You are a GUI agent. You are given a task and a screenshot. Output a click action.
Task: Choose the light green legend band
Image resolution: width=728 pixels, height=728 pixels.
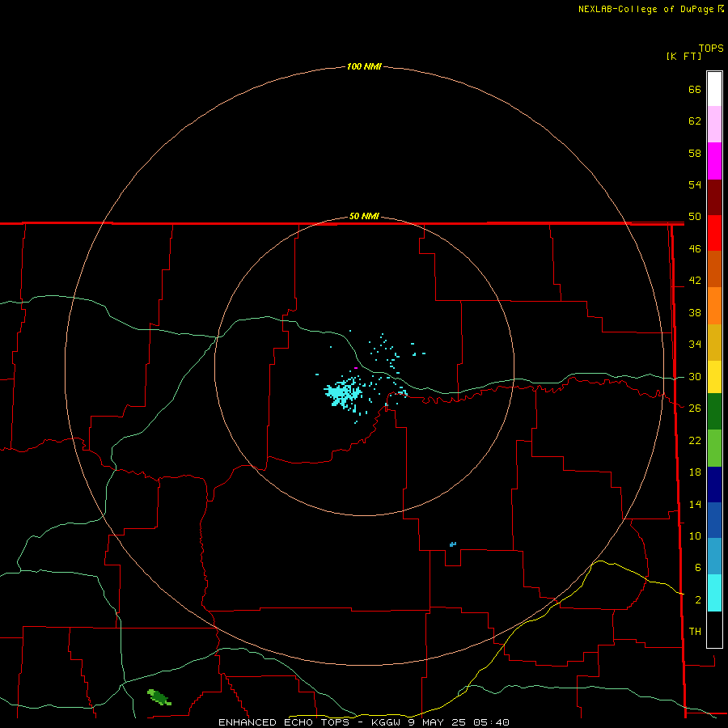(714, 448)
